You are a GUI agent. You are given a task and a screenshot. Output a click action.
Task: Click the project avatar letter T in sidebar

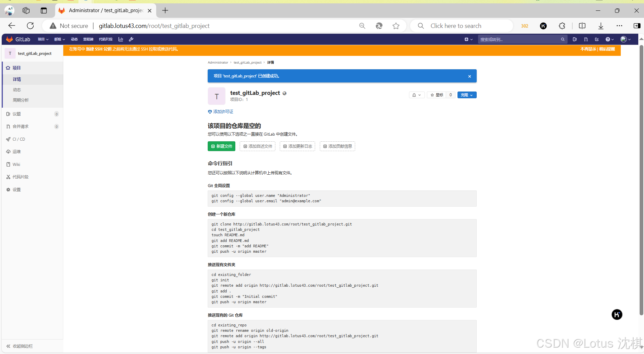pos(10,54)
